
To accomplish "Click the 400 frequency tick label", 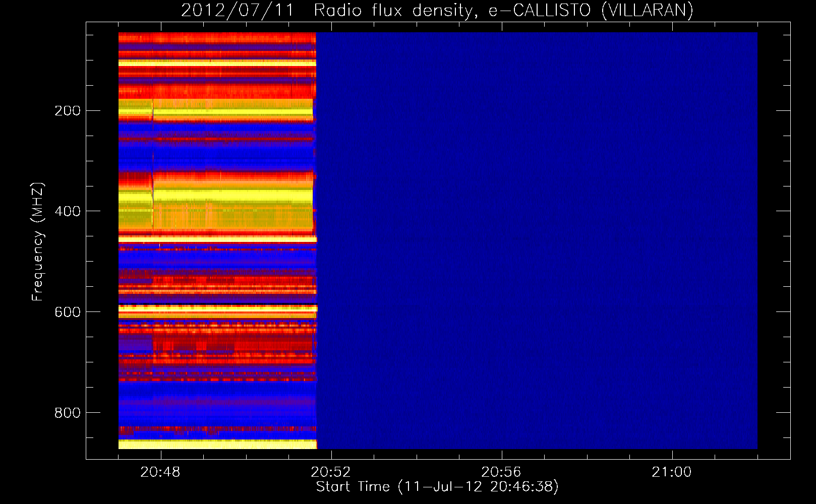I will (68, 211).
